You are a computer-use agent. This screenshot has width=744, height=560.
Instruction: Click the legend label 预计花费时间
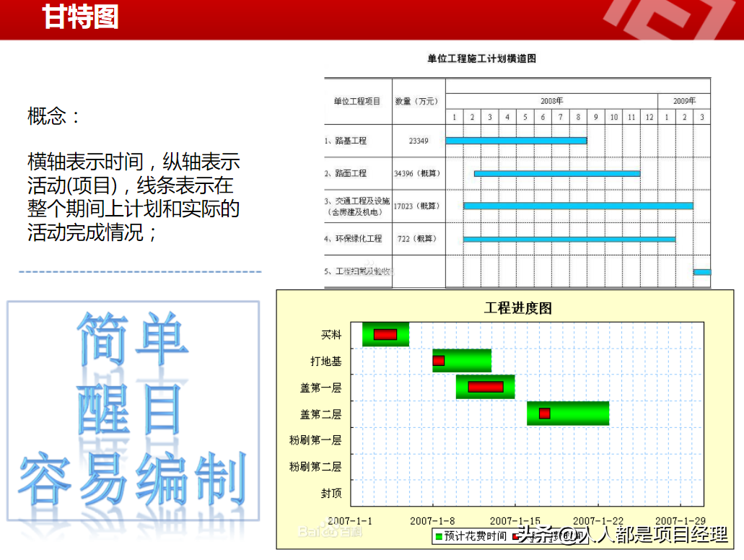click(x=476, y=536)
